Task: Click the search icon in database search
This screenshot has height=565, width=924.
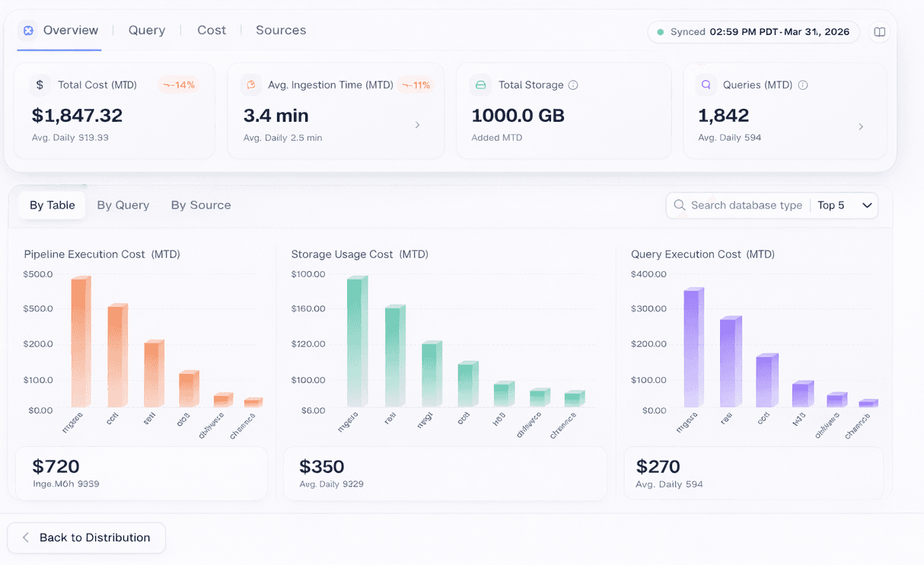Action: click(x=680, y=206)
